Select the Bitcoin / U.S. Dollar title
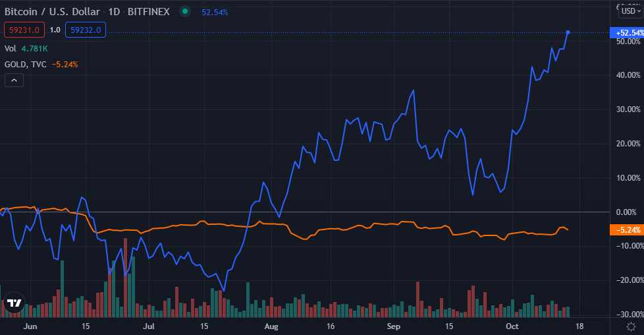The height and width of the screenshot is (335, 644). click(x=52, y=11)
